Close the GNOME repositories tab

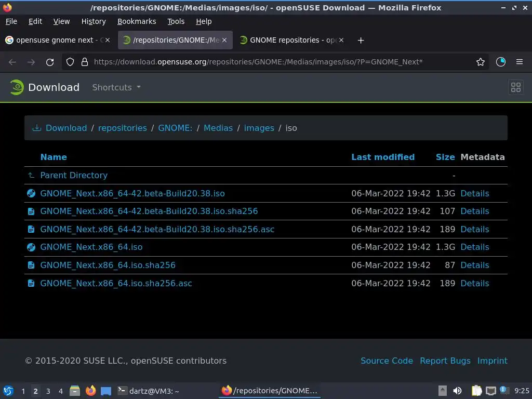point(341,40)
